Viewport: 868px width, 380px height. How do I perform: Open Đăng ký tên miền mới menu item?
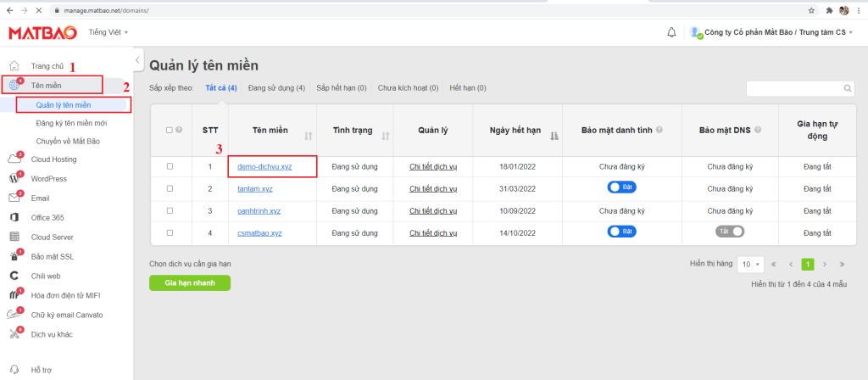77,123
